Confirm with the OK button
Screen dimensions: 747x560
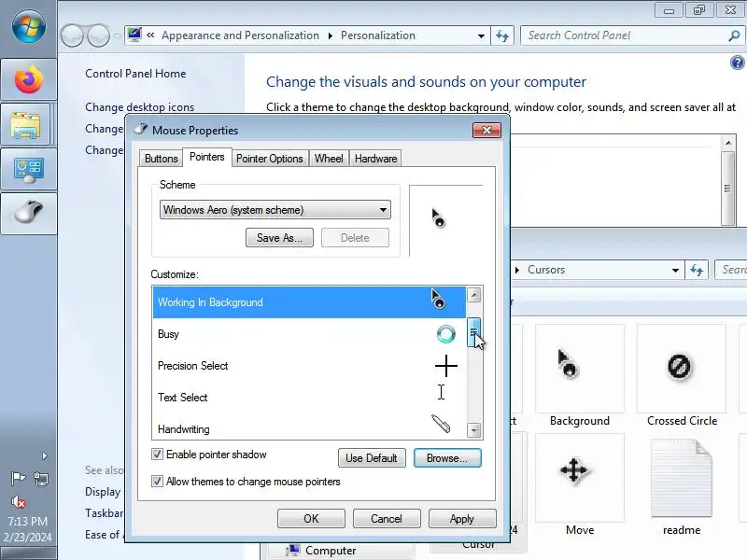click(x=311, y=519)
